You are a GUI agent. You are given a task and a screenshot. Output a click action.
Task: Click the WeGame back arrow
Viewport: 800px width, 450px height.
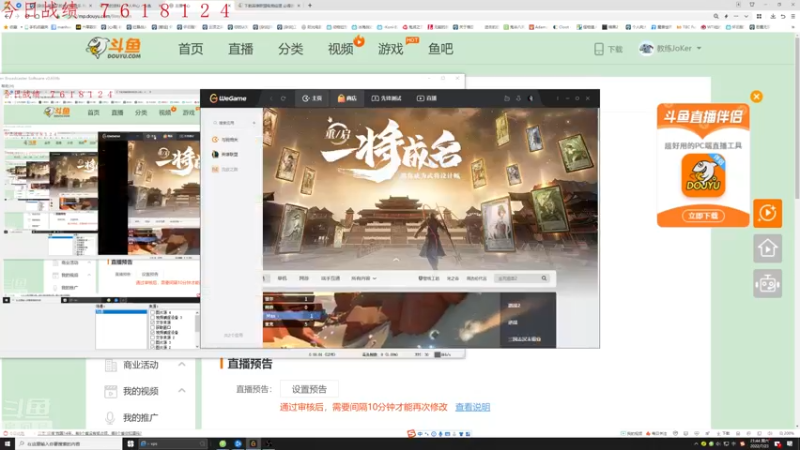[x=271, y=98]
